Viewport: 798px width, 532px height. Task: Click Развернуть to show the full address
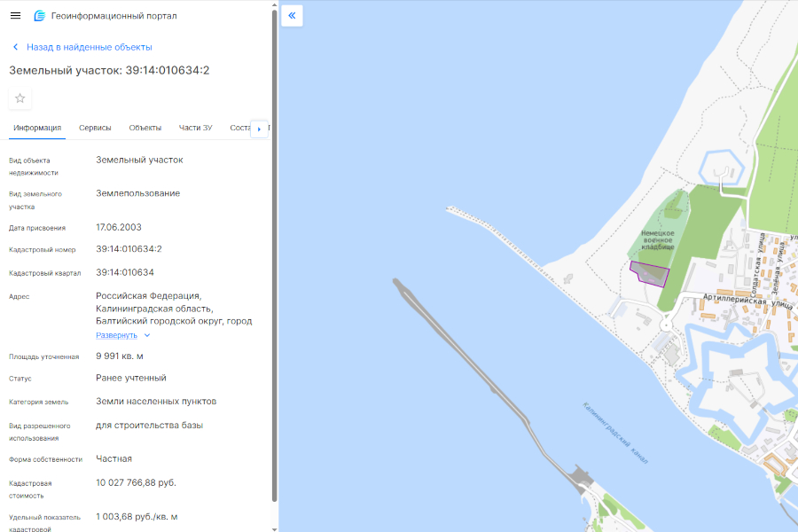click(x=116, y=335)
